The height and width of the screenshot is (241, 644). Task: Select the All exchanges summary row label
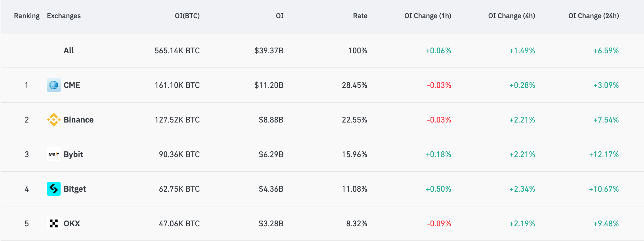[68, 50]
